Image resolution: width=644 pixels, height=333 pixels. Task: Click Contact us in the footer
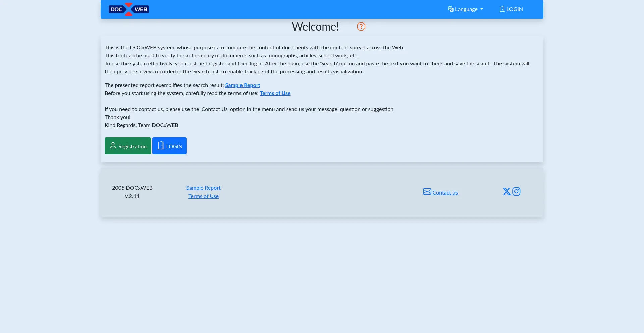coord(445,192)
